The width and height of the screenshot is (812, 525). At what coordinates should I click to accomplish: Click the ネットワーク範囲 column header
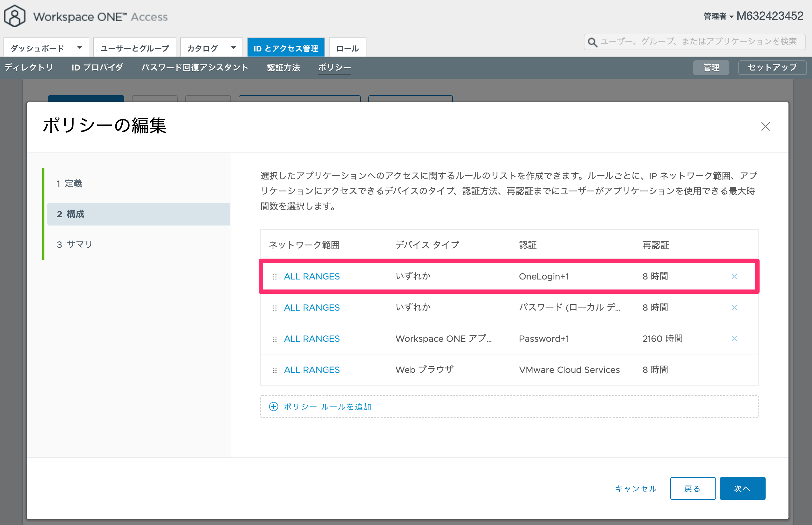coord(304,245)
